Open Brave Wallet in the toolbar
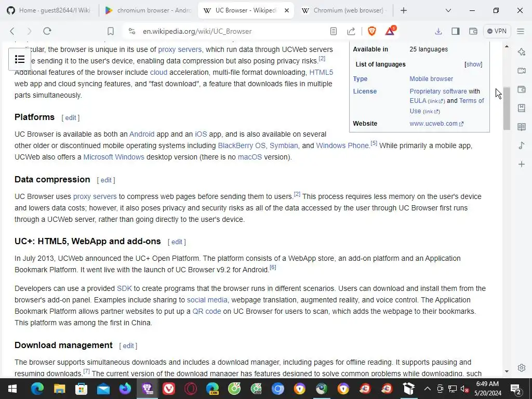Viewport: 532px width, 399px height. [473, 31]
